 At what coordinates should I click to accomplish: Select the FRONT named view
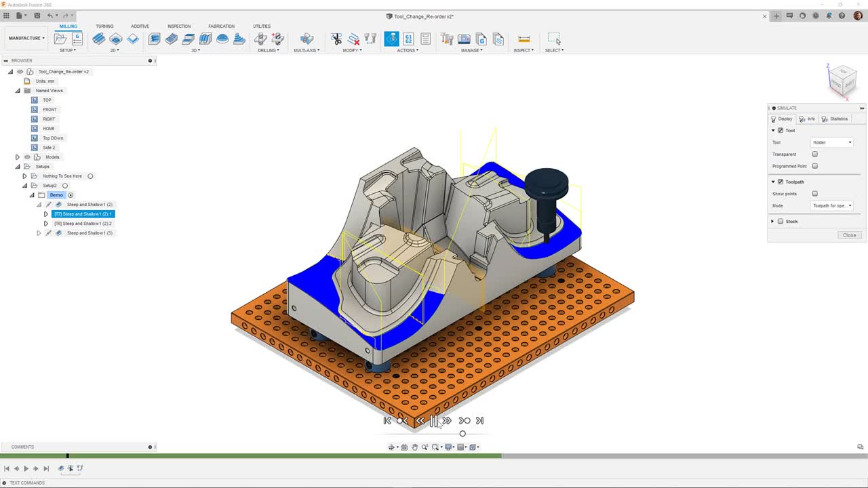(x=50, y=110)
